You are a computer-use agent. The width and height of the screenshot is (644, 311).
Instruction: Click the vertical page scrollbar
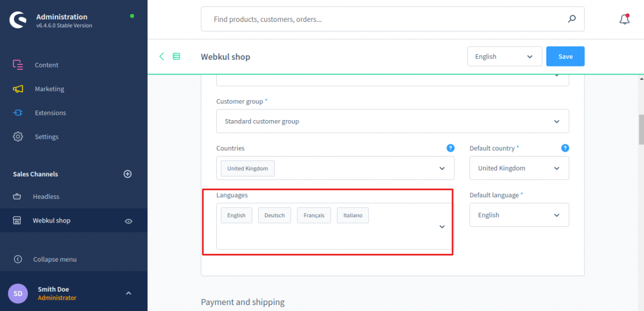click(641, 129)
